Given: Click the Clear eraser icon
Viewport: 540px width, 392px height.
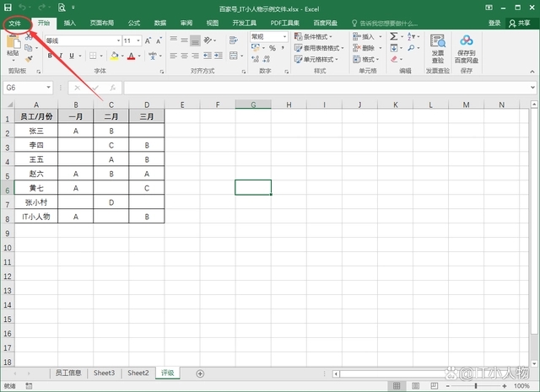Looking at the screenshot, I should 394,59.
